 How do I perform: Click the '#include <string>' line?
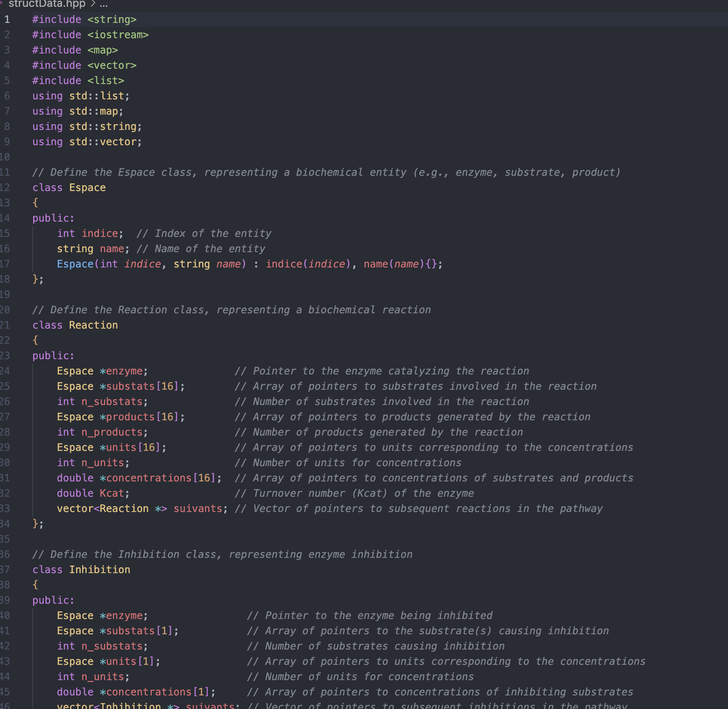tap(84, 20)
